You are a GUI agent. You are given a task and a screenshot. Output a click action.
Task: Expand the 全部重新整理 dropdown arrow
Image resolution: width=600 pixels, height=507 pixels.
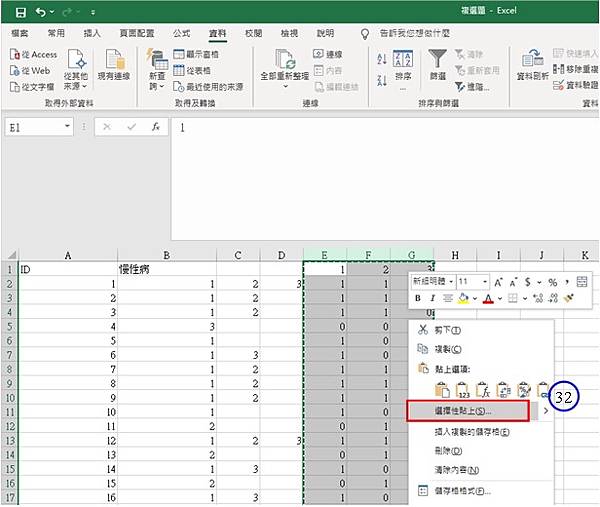[285, 86]
